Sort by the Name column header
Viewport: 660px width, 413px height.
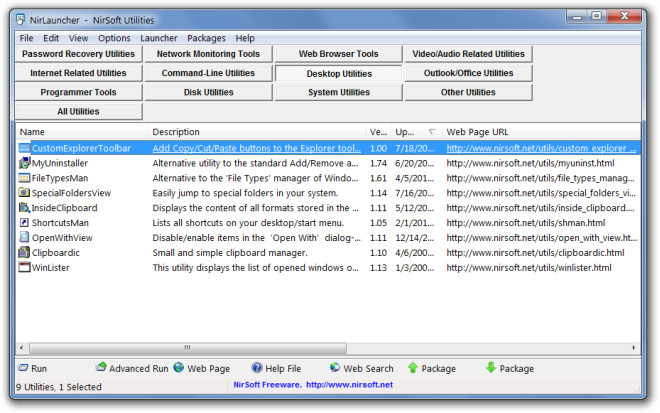[x=82, y=132]
